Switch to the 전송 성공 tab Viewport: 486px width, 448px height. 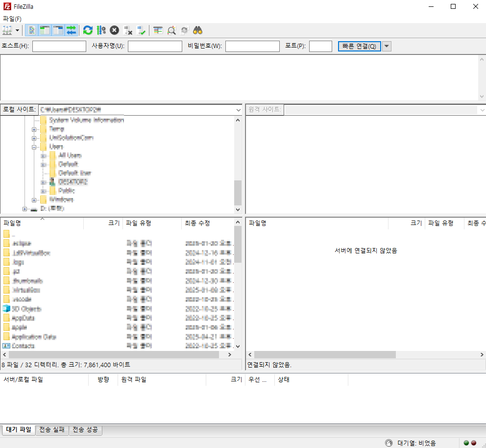point(85,430)
